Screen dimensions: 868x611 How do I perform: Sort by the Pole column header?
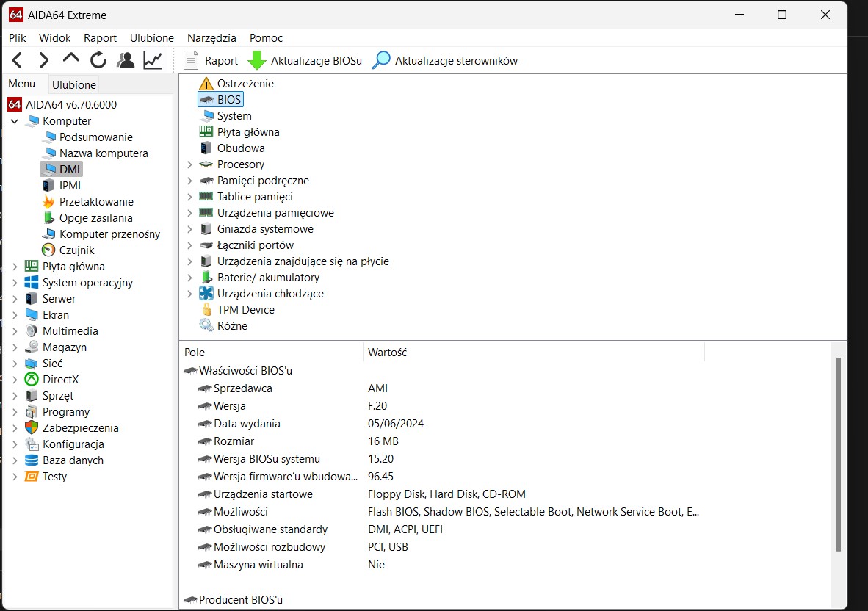271,352
